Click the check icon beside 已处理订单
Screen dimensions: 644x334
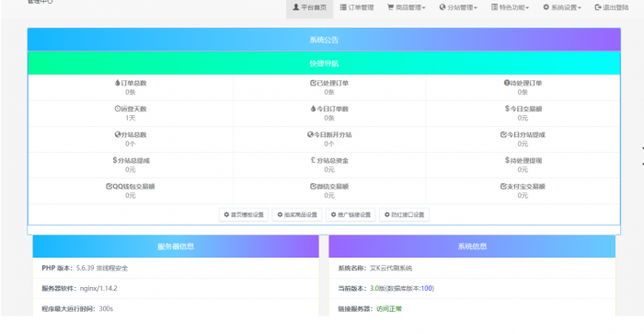[313, 83]
